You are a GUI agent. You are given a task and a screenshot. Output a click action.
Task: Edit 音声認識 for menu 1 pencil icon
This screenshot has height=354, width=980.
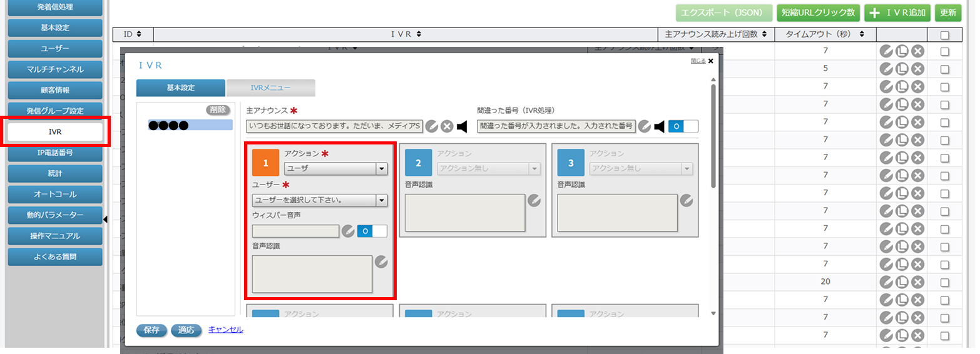pyautogui.click(x=381, y=262)
